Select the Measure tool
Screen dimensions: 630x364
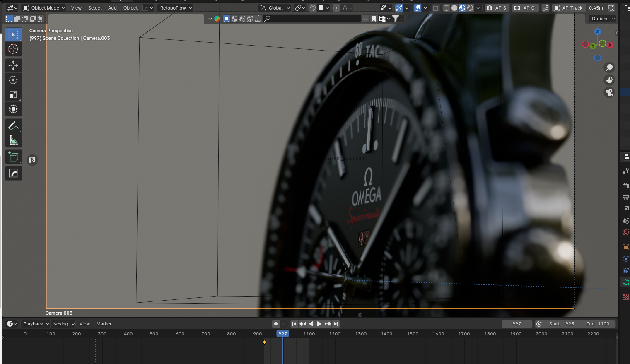click(x=13, y=140)
